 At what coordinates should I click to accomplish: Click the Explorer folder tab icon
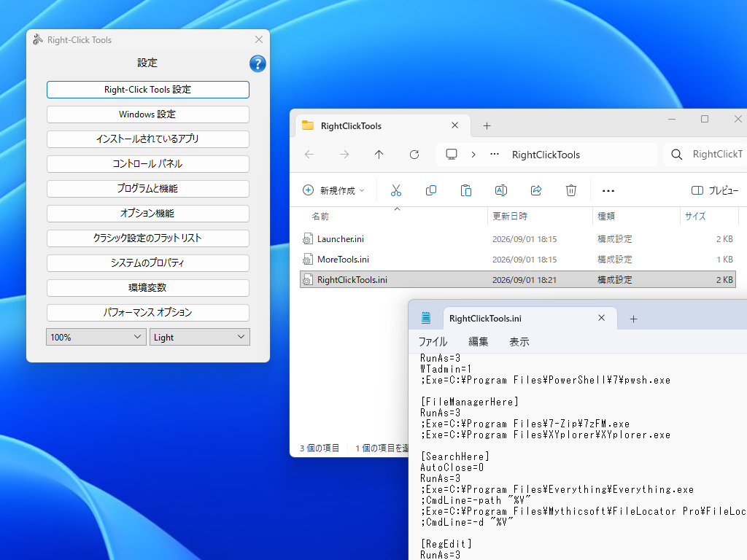point(309,125)
